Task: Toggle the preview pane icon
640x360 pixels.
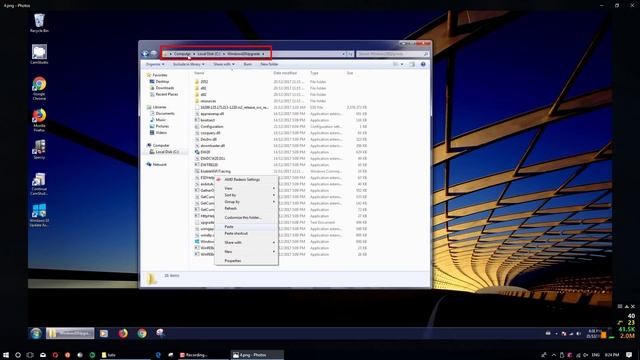Action: (412, 64)
